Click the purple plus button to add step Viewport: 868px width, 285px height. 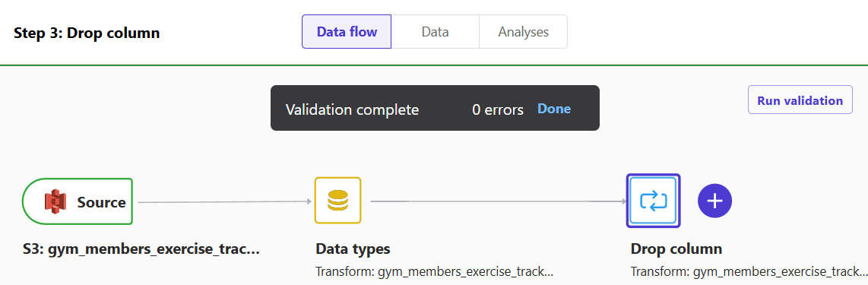tap(714, 201)
